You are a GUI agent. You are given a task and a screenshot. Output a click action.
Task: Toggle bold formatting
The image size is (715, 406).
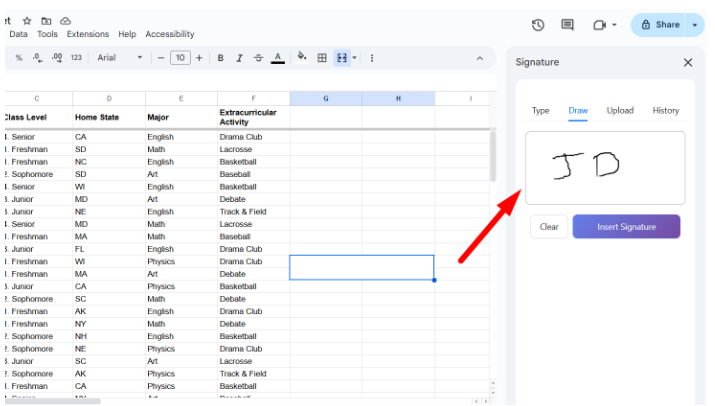tap(220, 58)
